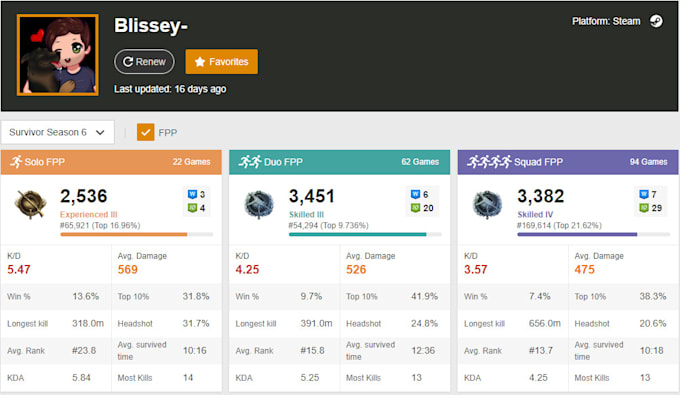Click the Renew button

[x=144, y=62]
